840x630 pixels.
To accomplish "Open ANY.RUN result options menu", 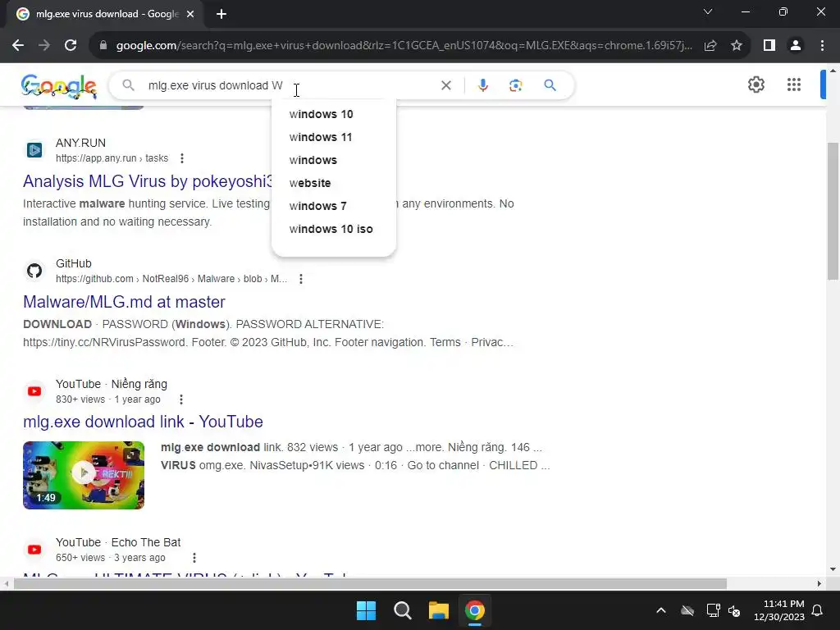I will pos(182,158).
